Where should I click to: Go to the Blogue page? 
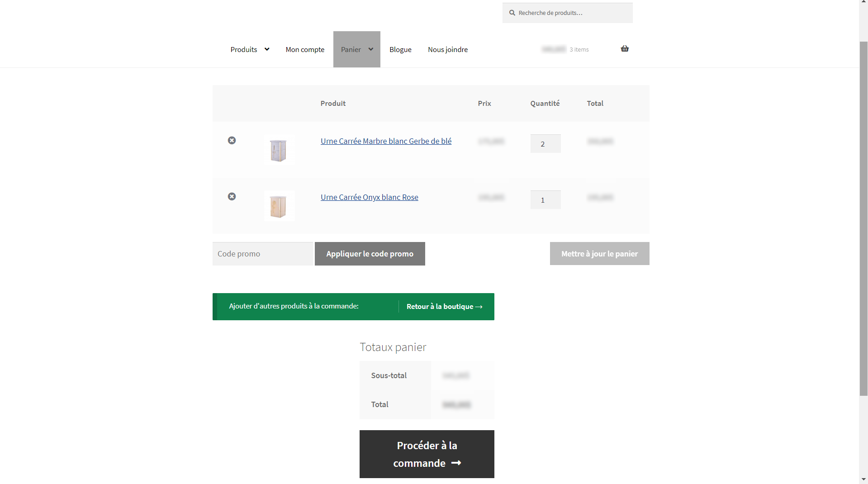(400, 50)
